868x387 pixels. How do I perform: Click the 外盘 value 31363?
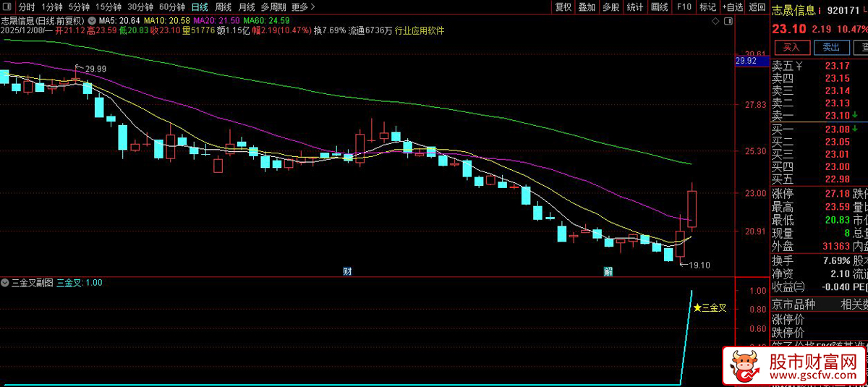(836, 246)
